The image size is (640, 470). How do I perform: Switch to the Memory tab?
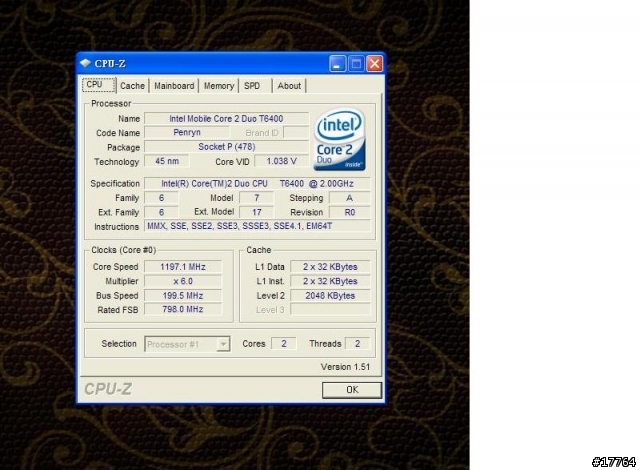219,86
